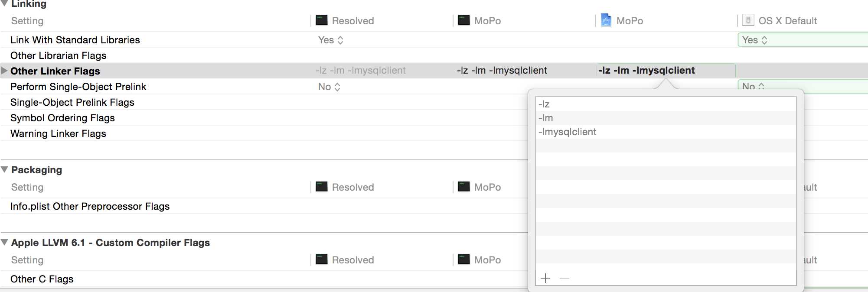
Task: Select the -lz entry in popover list
Action: (x=666, y=104)
